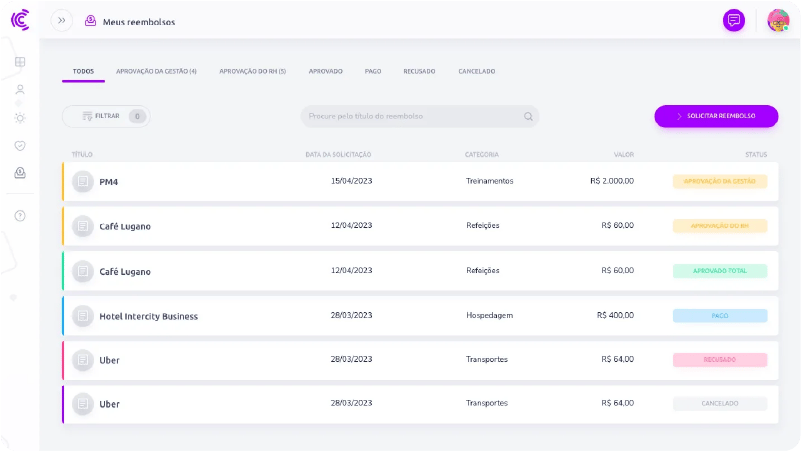Open the reimbursements icon in sidebar
Image resolution: width=801 pixels, height=451 pixels.
click(x=20, y=173)
